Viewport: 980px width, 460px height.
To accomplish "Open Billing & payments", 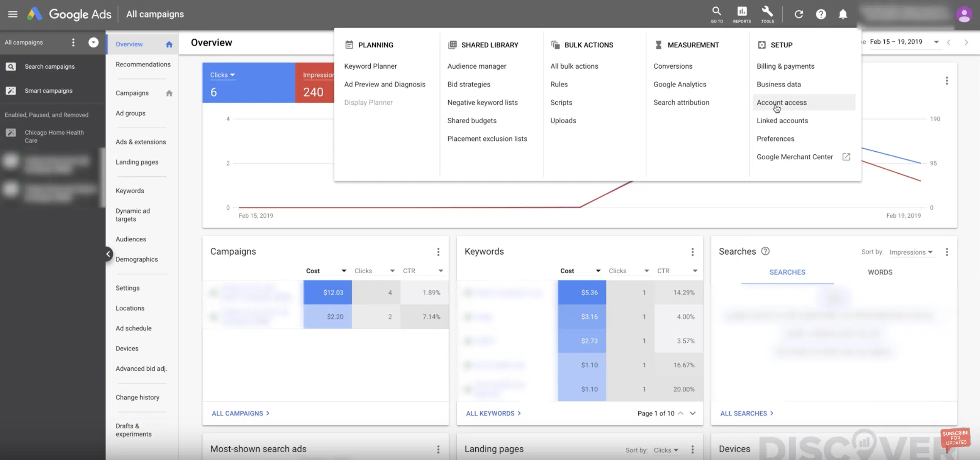I will click(785, 66).
